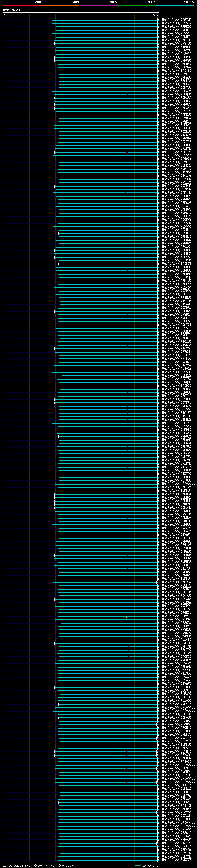Select hit label UniRef100_B2BXR5
This screenshot has height=868, width=197.
point(177,91)
